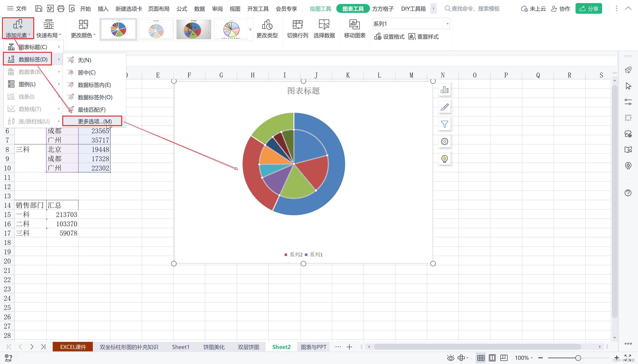This screenshot has width=638, height=364.
Task: Click the 设置格式 button
Action: (389, 37)
